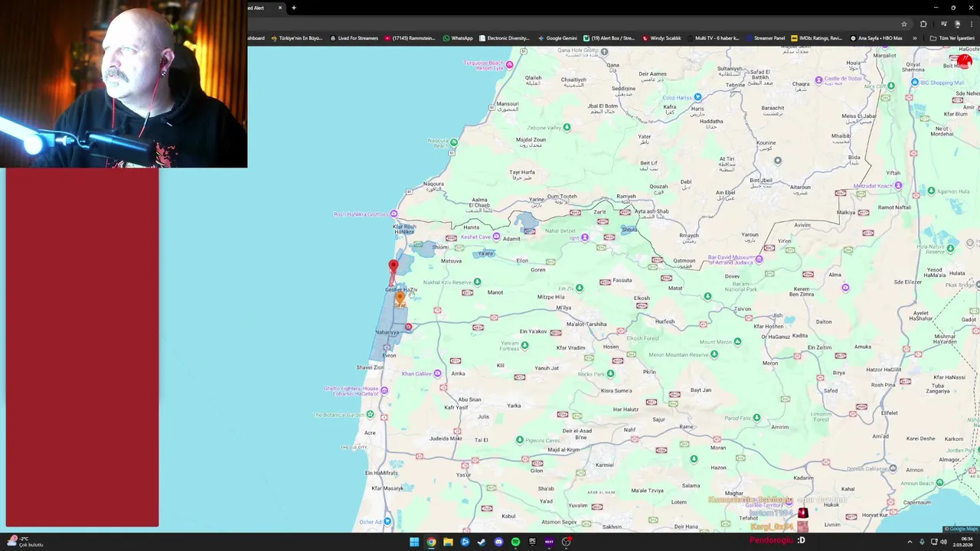Viewport: 980px width, 551px height.
Task: Open the Rosh HaNikra Grottoes pink marker
Action: (x=394, y=214)
